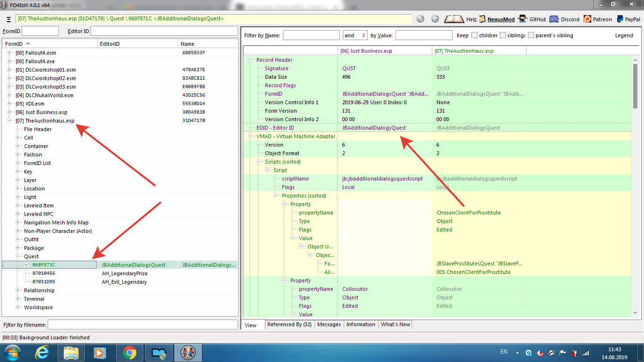Collapse the VMAD Virtual Machine Adapter section

click(250, 136)
